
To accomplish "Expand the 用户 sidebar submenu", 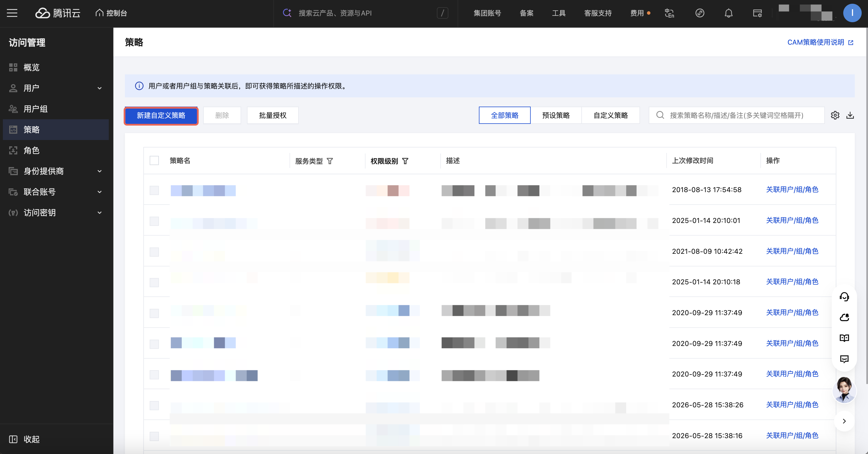I will (x=99, y=88).
